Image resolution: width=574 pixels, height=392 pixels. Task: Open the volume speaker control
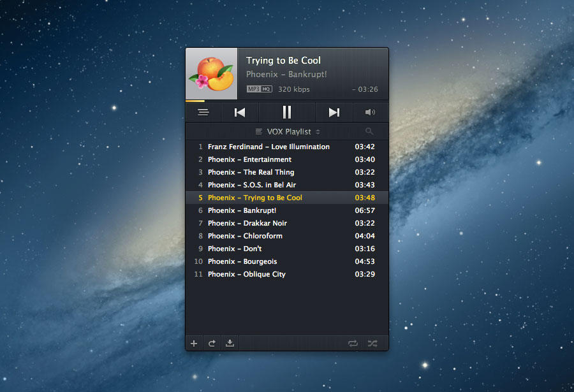click(x=370, y=112)
